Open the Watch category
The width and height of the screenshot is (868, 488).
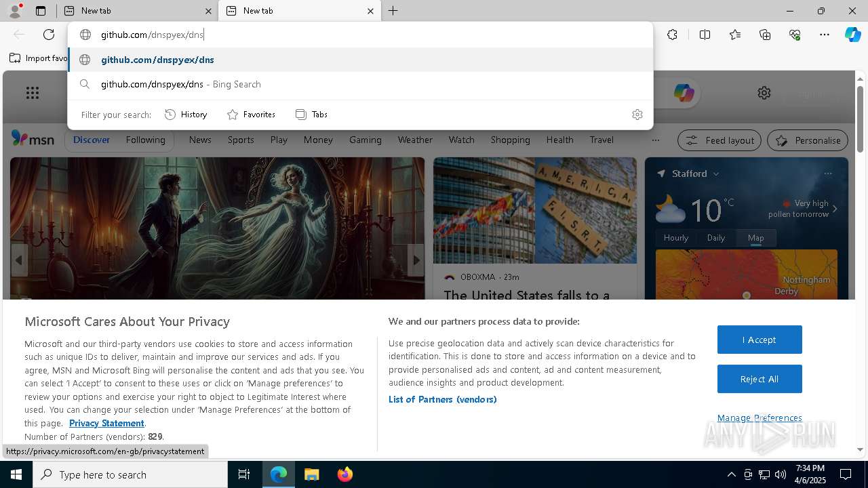coord(462,140)
